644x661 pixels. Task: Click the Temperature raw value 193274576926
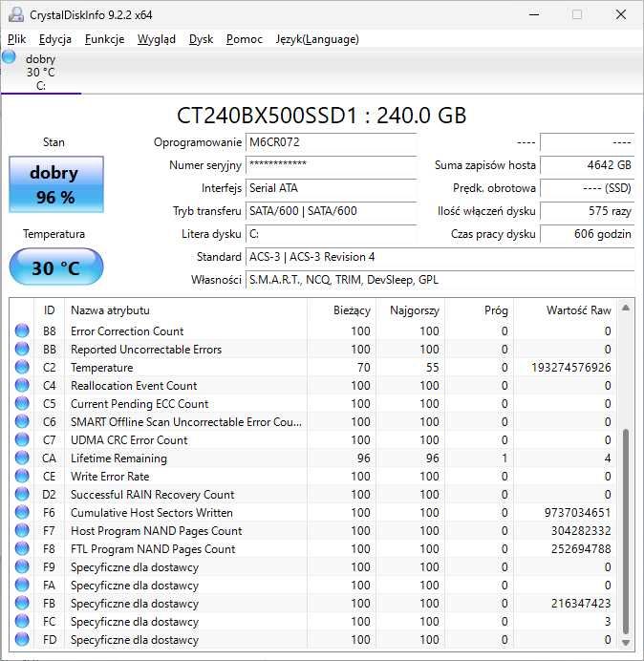tap(571, 368)
